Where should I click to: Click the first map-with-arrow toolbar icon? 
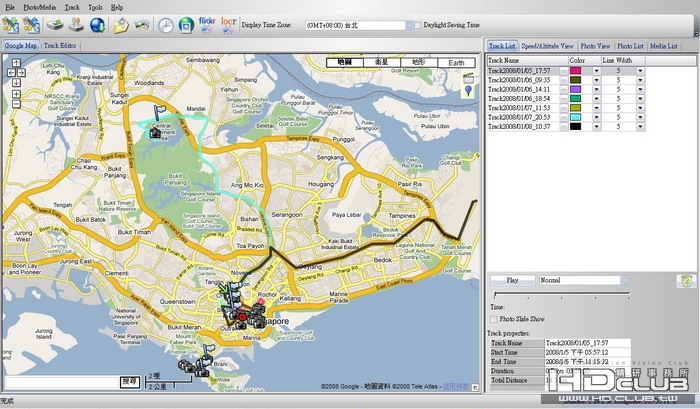point(11,25)
